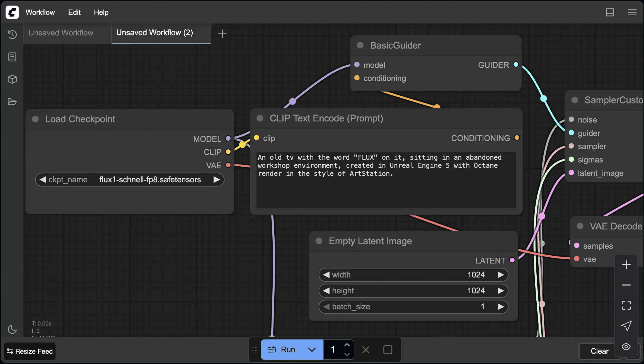
Task: Switch to the first Unsaved Workflow tab
Action: pos(61,33)
